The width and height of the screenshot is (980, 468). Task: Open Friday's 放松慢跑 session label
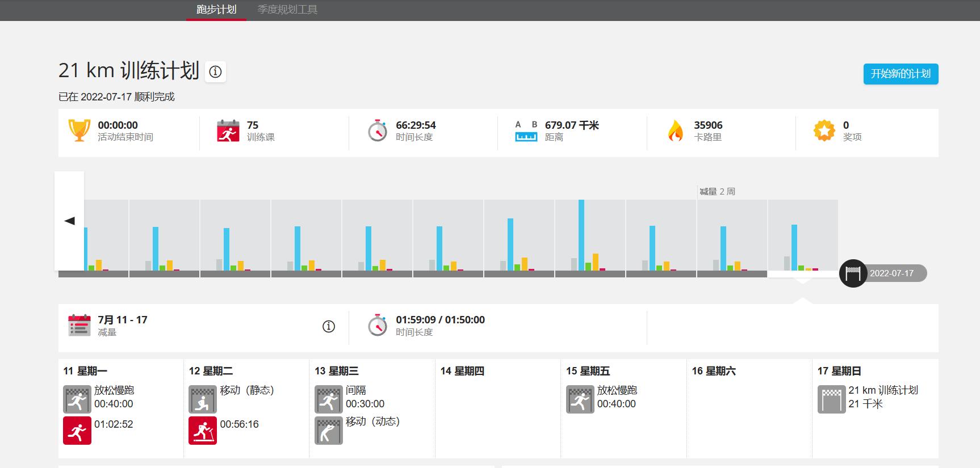[x=617, y=390]
